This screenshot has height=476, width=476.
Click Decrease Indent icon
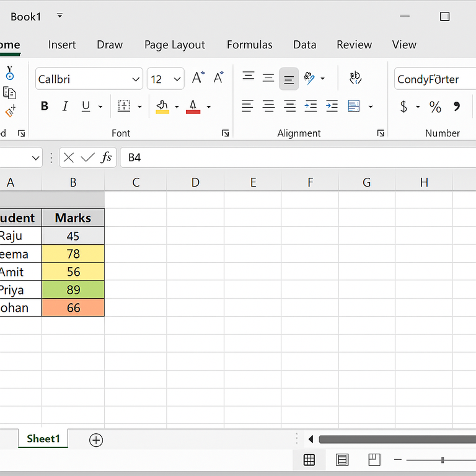pyautogui.click(x=311, y=106)
